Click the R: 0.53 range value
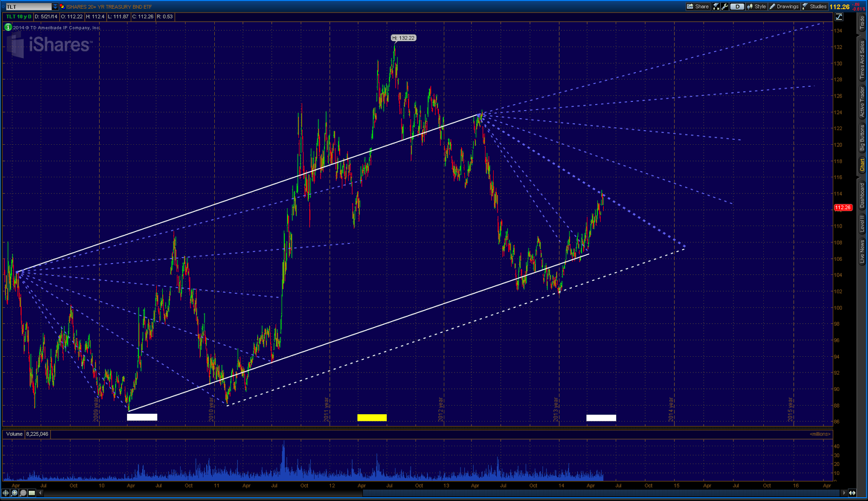Image resolution: width=868 pixels, height=501 pixels. [x=164, y=17]
